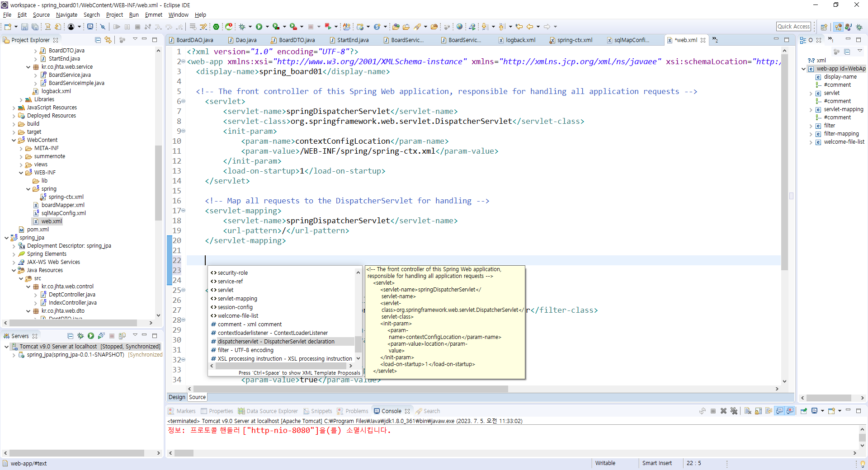Click the Quick Access field
The width and height of the screenshot is (868, 470).
[794, 26]
